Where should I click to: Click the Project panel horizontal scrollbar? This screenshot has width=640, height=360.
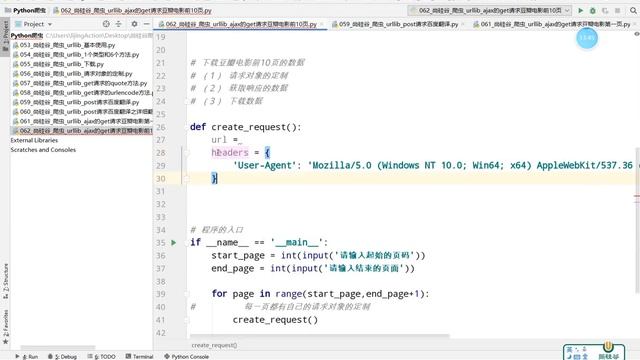58,347
